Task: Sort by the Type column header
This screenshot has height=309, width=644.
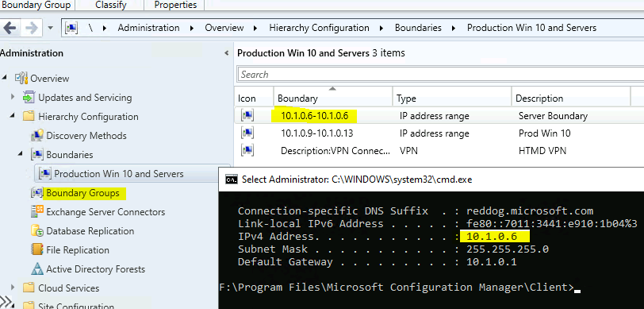Action: pyautogui.click(x=452, y=98)
